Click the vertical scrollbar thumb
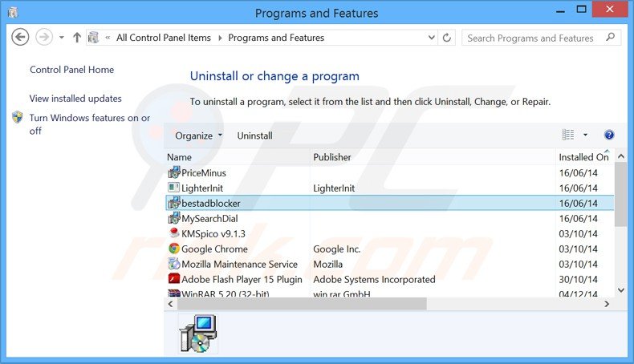 pos(620,195)
